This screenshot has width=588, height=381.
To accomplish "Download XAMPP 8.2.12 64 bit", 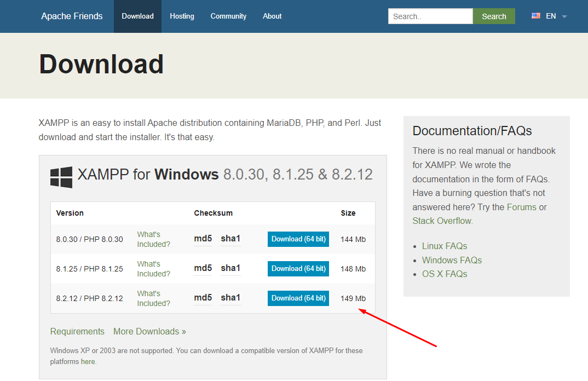I will (298, 298).
